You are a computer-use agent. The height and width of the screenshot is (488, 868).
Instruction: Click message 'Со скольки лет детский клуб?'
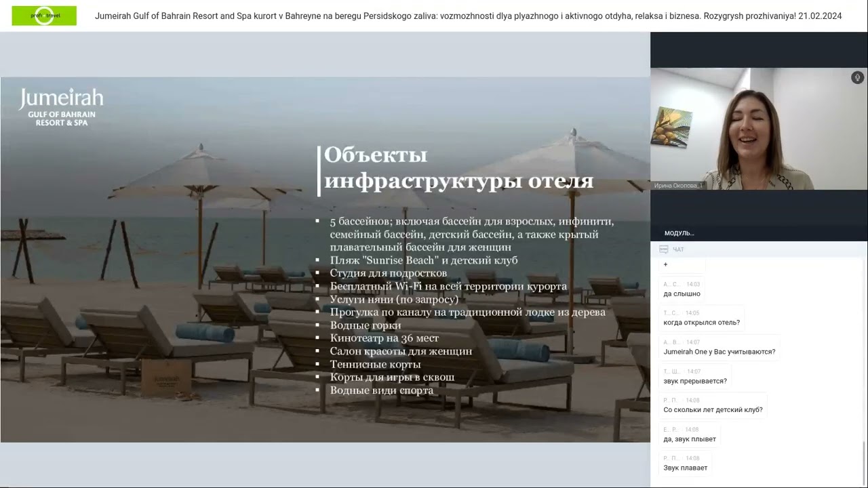click(x=713, y=409)
